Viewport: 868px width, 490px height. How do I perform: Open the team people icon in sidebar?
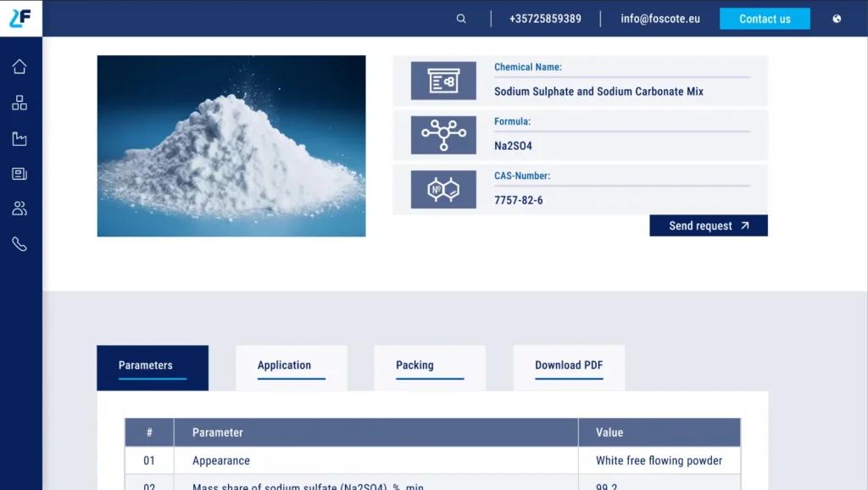[19, 209]
